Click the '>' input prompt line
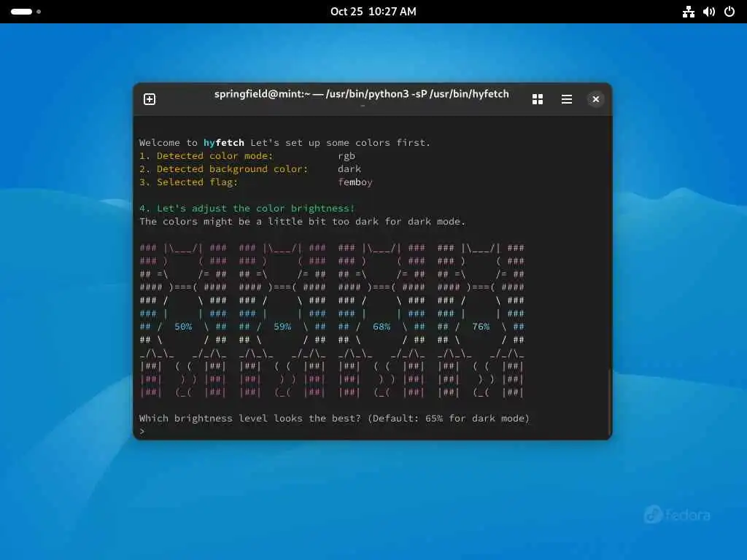 coord(142,432)
